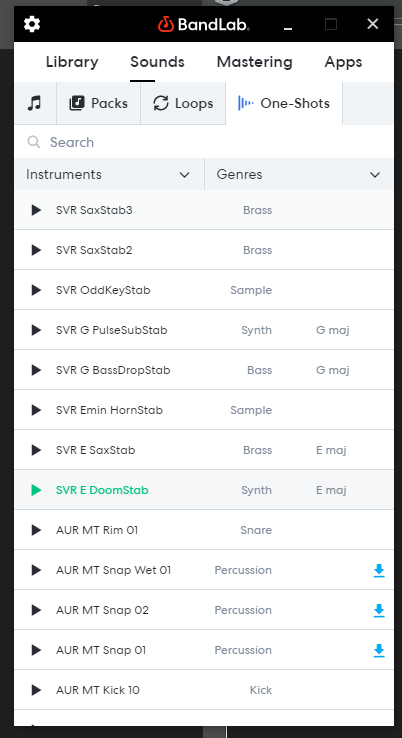Screen dimensions: 402x738
Task: Play AUR MT Snap 01 preview
Action: coord(36,650)
